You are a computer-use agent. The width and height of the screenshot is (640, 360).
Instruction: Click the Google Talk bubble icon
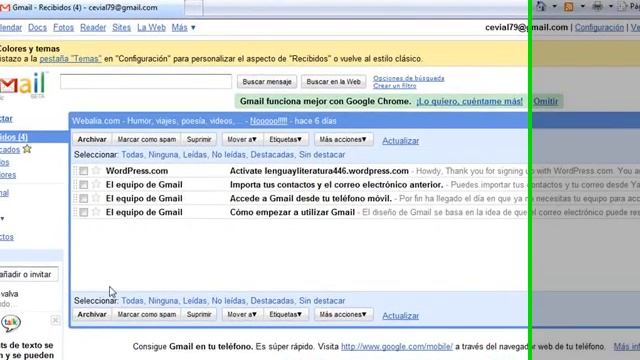pos(11,323)
